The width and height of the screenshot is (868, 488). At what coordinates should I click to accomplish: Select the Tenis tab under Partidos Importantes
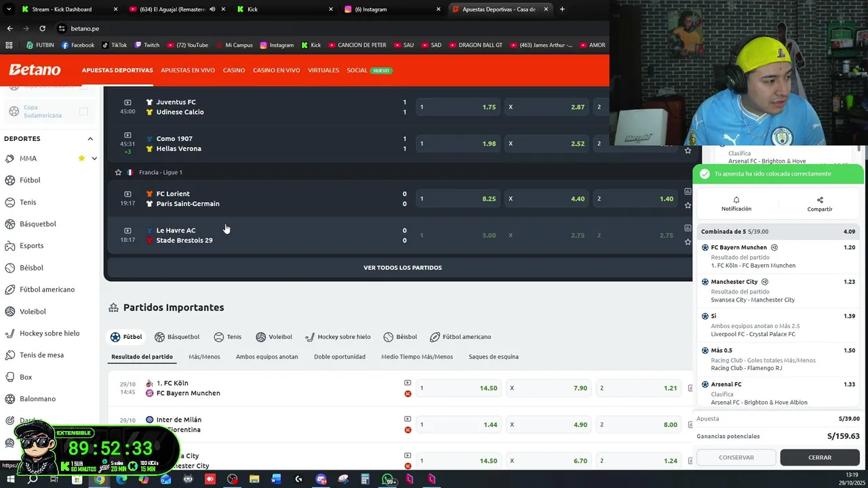pyautogui.click(x=228, y=337)
